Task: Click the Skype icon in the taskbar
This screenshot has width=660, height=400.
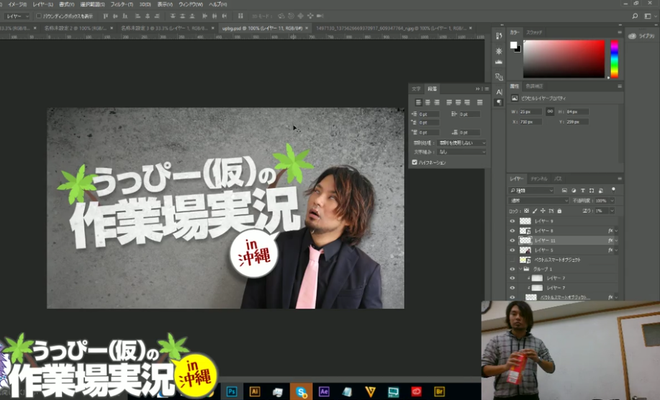Action: pyautogui.click(x=300, y=391)
